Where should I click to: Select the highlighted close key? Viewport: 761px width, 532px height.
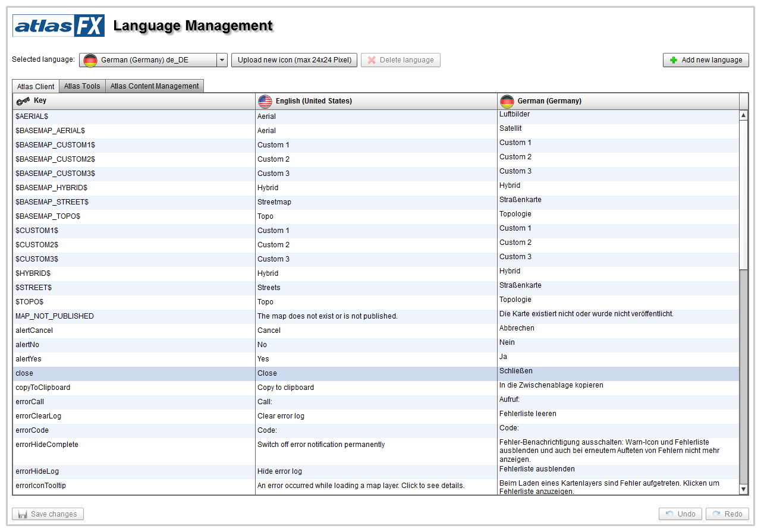pos(24,373)
